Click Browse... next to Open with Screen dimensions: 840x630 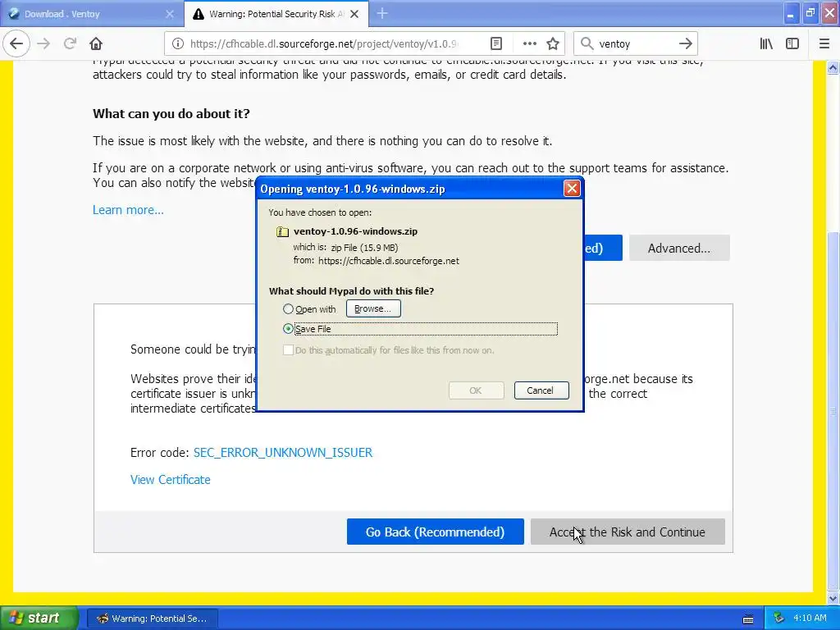(373, 308)
